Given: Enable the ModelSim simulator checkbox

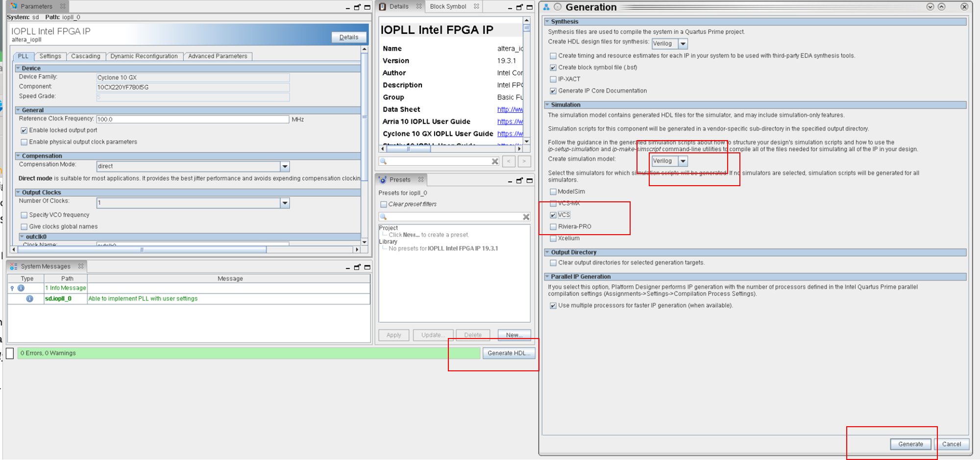Looking at the screenshot, I should 553,192.
